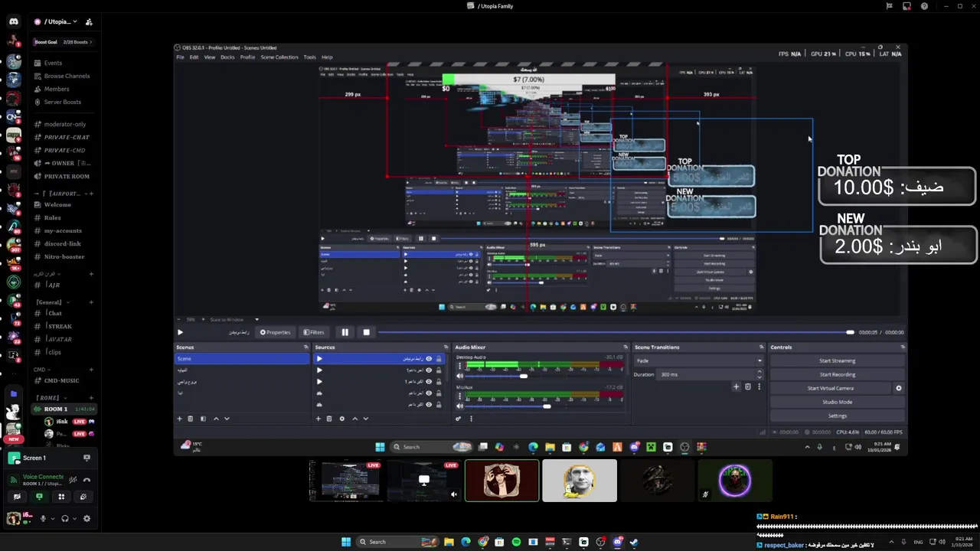The width and height of the screenshot is (980, 551).
Task: Launch activities icon in the voice panel
Action: click(61, 497)
